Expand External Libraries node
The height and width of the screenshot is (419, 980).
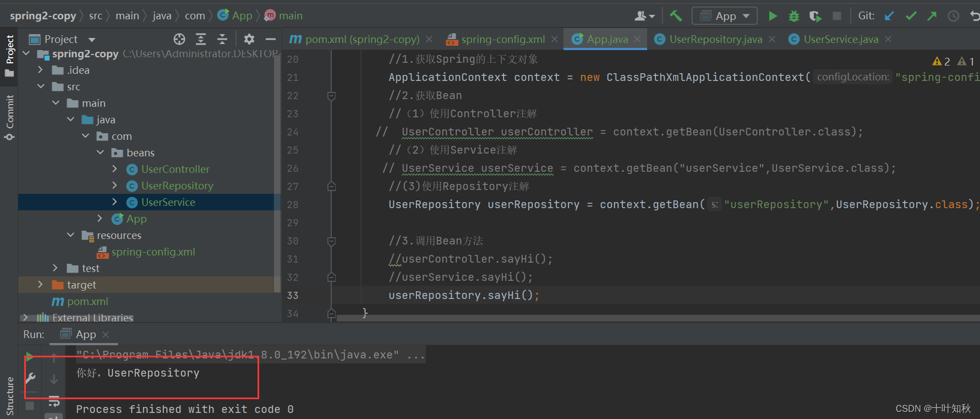(25, 318)
